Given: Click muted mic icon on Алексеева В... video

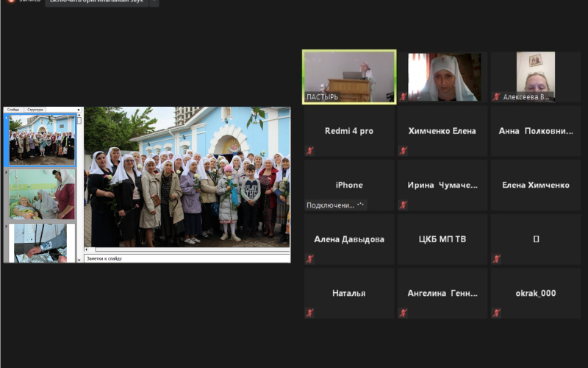Looking at the screenshot, I should (497, 97).
